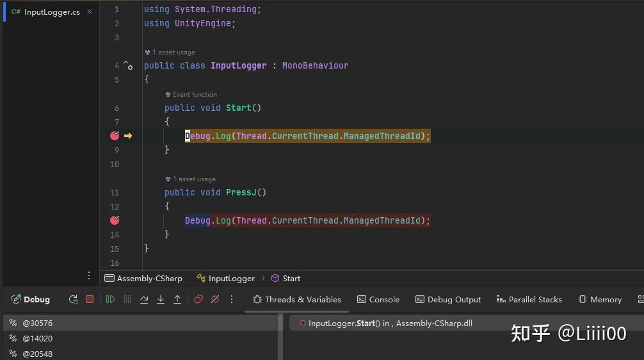This screenshot has width=644, height=360.
Task: Open the Debug Output tab
Action: (x=448, y=300)
